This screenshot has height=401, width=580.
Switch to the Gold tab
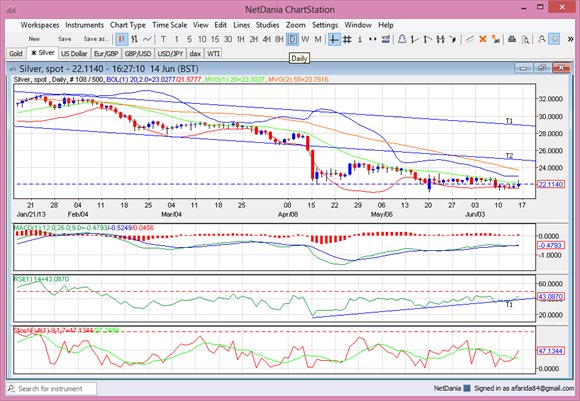(x=16, y=54)
